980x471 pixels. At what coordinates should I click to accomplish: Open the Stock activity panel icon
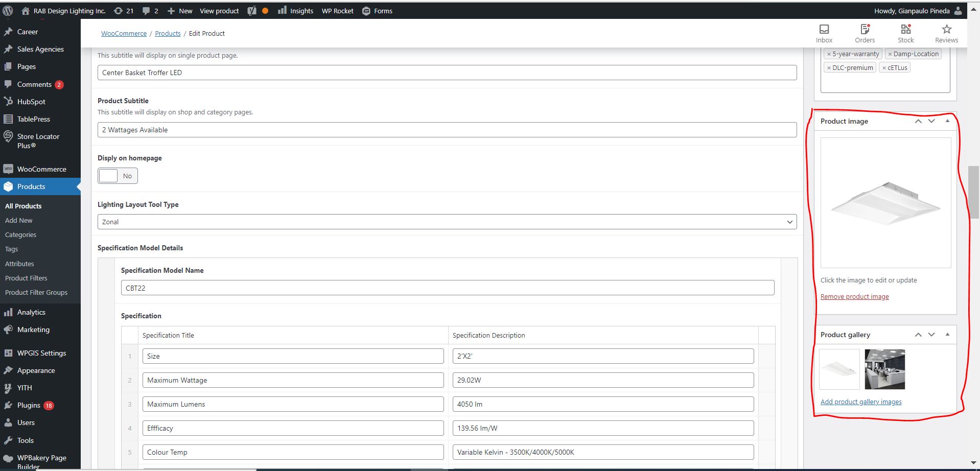coord(905,33)
